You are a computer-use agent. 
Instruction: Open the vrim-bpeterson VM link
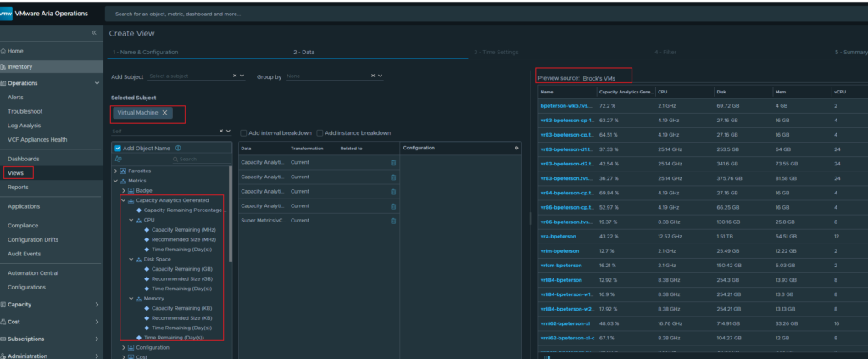coord(559,251)
